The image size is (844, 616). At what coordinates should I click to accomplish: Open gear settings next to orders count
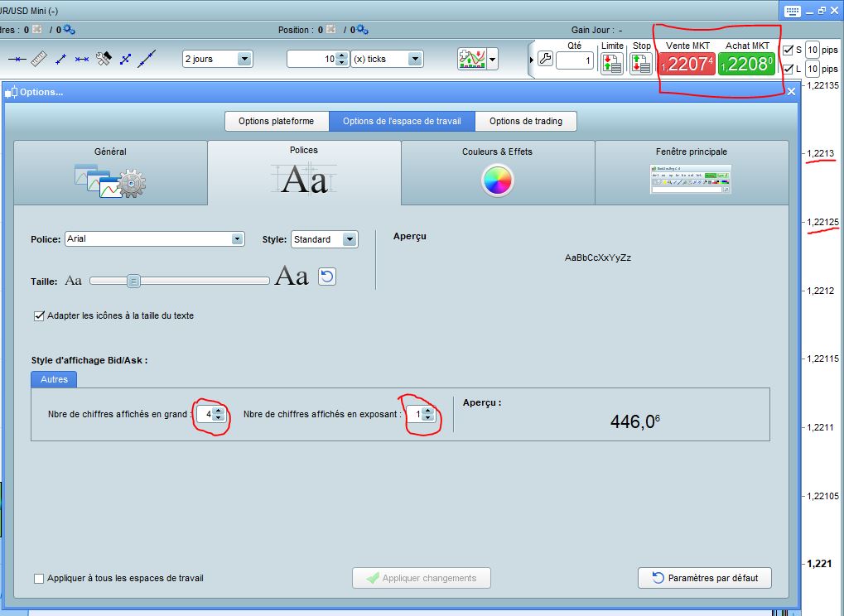coord(69,29)
